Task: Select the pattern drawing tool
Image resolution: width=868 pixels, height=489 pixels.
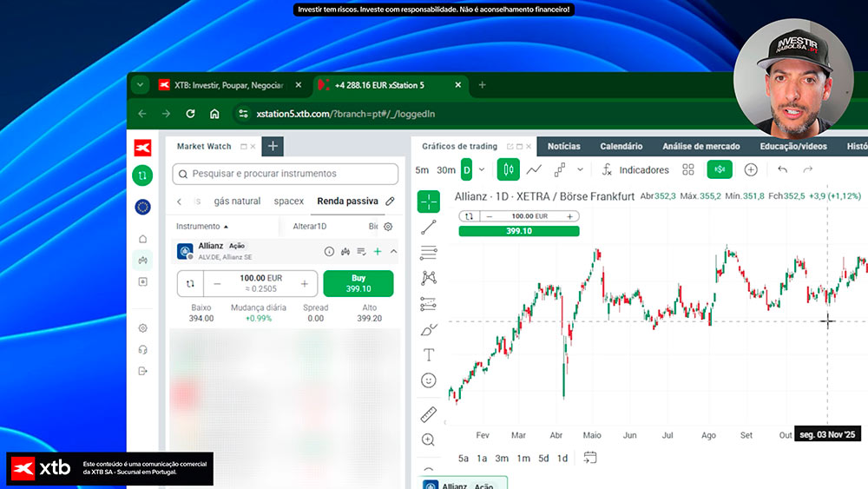Action: tap(429, 278)
